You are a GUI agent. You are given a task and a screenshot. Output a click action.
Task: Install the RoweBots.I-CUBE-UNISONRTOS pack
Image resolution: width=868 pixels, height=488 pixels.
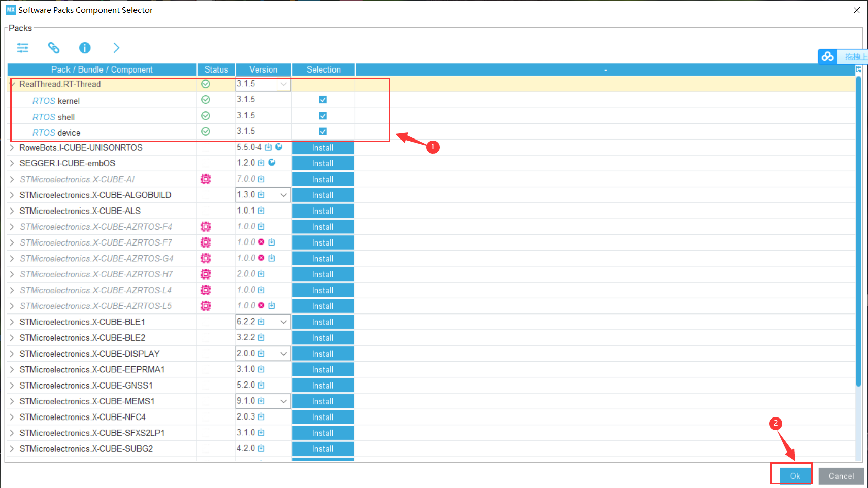point(323,148)
